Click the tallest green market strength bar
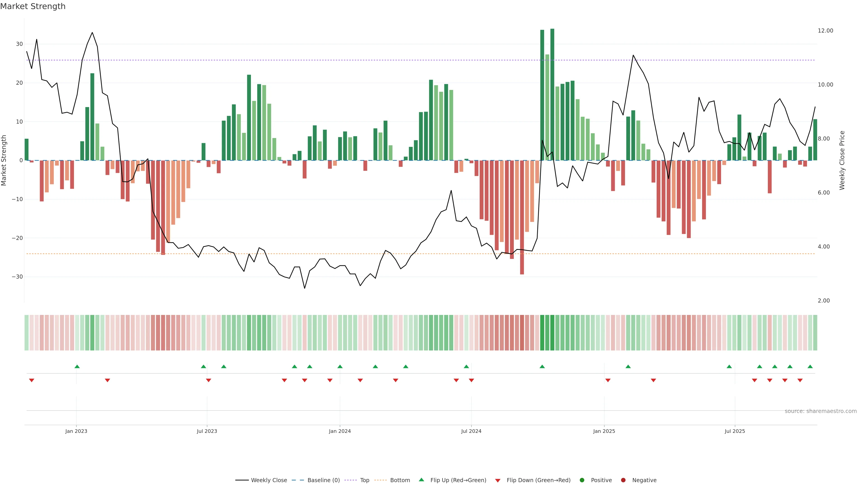868x488 pixels. [552, 94]
